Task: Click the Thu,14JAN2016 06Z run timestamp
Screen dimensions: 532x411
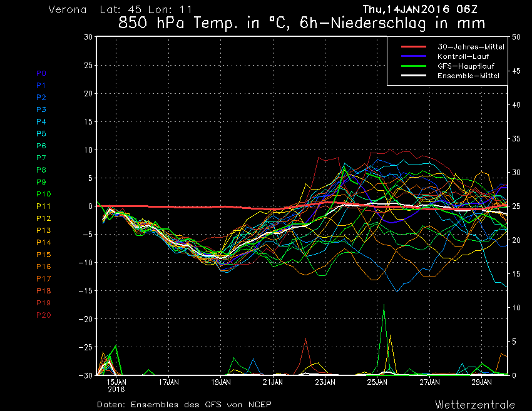Action: tap(423, 10)
